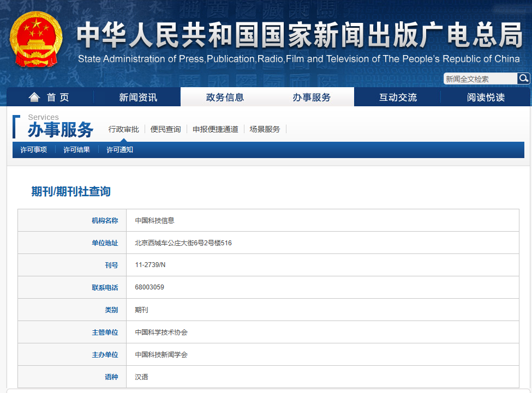Click the 类别 row label
This screenshot has width=532, height=393.
(x=111, y=310)
